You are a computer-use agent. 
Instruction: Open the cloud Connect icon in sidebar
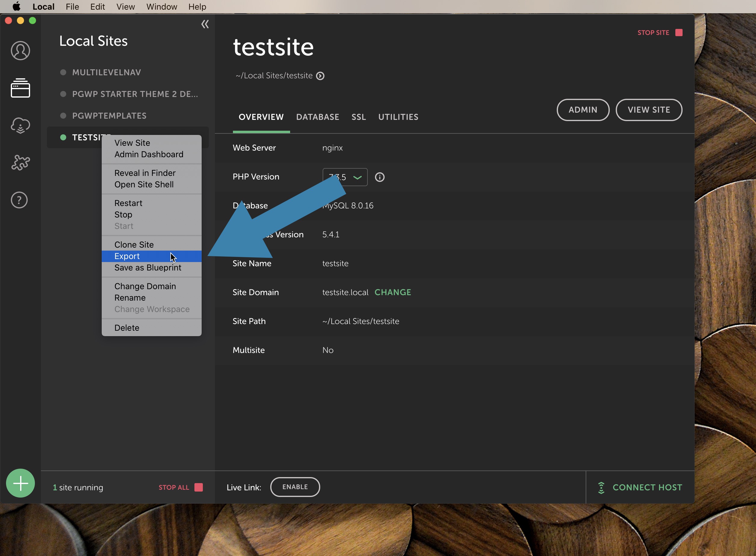click(x=20, y=126)
